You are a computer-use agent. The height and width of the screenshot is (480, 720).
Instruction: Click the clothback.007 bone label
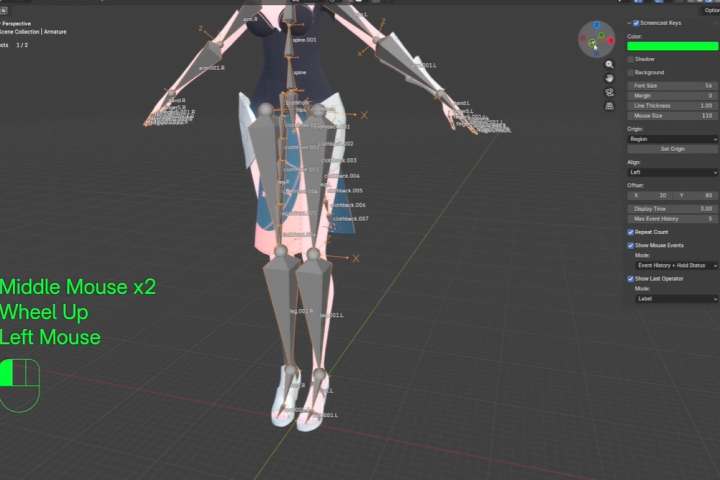[x=351, y=219]
